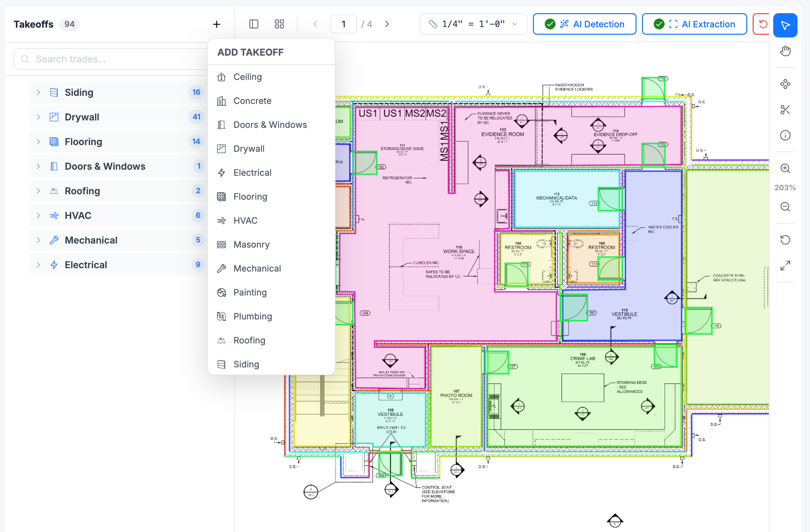Viewport: 810px width, 532px height.
Task: Click the Takeoffs total badge 94
Action: click(x=70, y=24)
